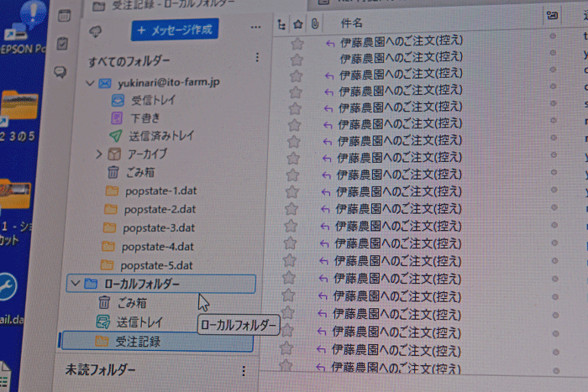Click the thread column header icon
Viewport: 588px width, 392px height.
click(282, 24)
